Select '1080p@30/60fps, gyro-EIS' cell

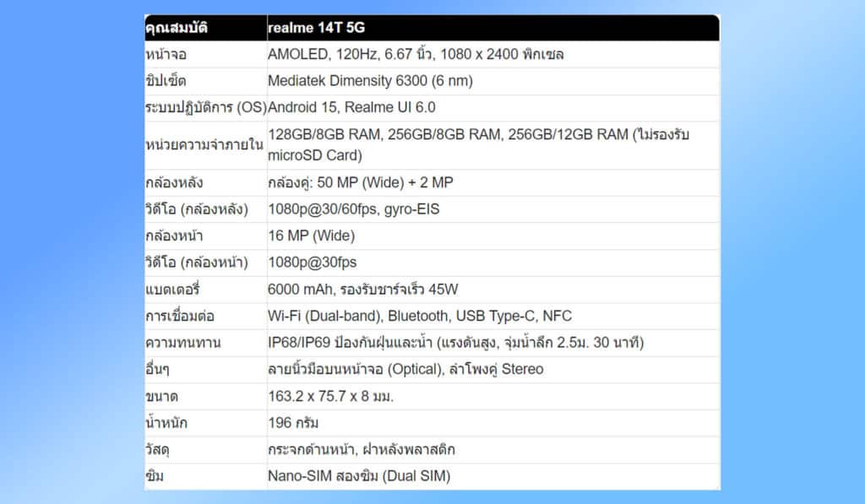point(493,209)
